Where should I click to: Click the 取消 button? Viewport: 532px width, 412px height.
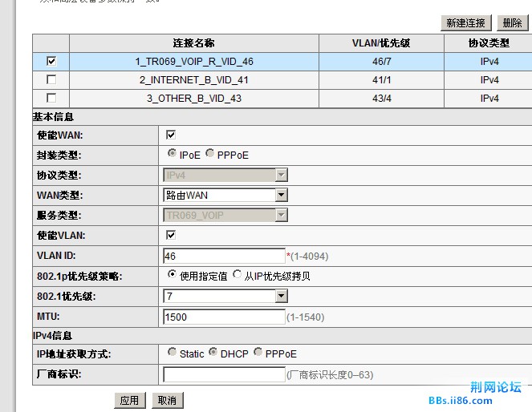tap(167, 401)
